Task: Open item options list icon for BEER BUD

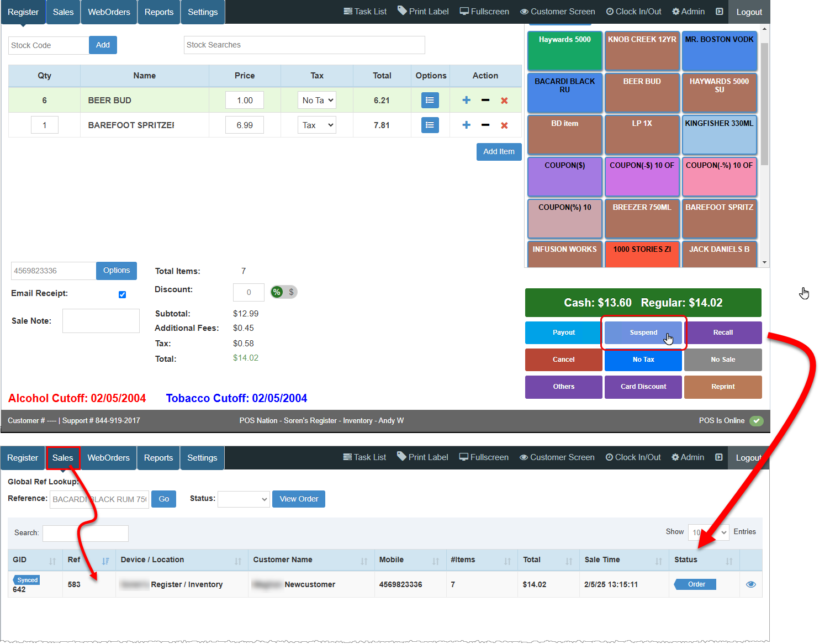Action: pos(430,100)
